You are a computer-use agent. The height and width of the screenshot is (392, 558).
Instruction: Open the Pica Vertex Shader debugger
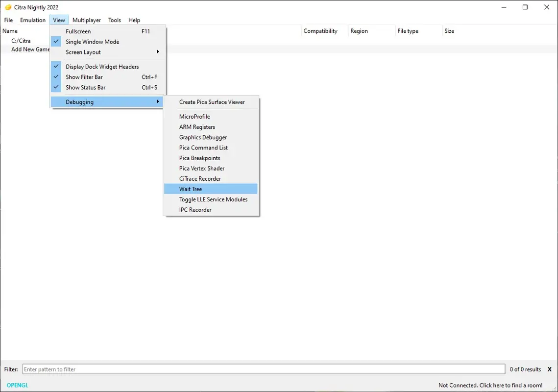tap(202, 168)
